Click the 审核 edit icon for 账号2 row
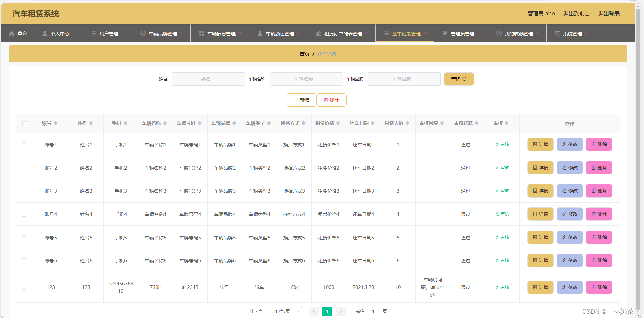This screenshot has height=318, width=644. 497,168
